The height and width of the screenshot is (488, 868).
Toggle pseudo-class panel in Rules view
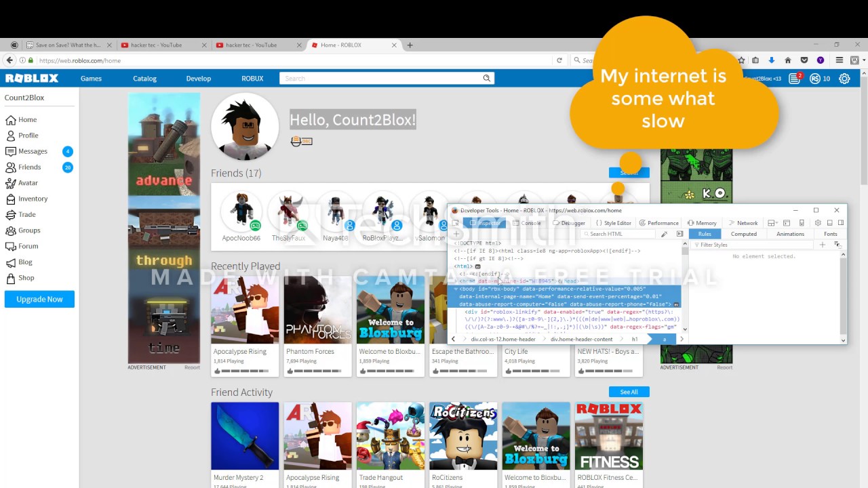click(837, 245)
